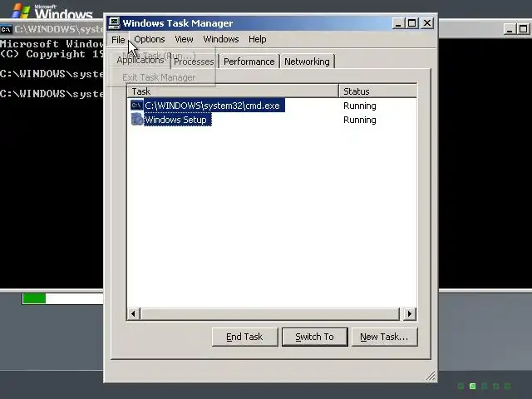The width and height of the screenshot is (532, 399).
Task: Choose Exit Task Manager from File menu
Action: click(x=159, y=77)
